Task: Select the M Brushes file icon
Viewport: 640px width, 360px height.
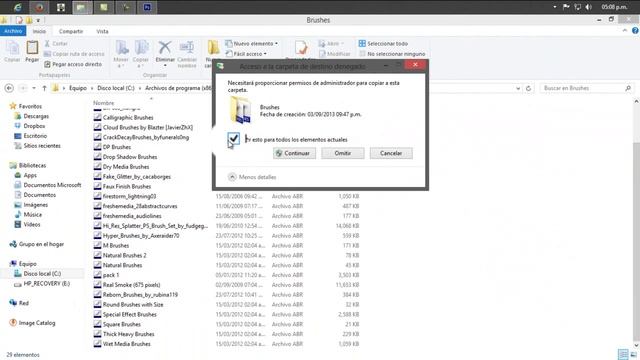Action: coord(97,245)
